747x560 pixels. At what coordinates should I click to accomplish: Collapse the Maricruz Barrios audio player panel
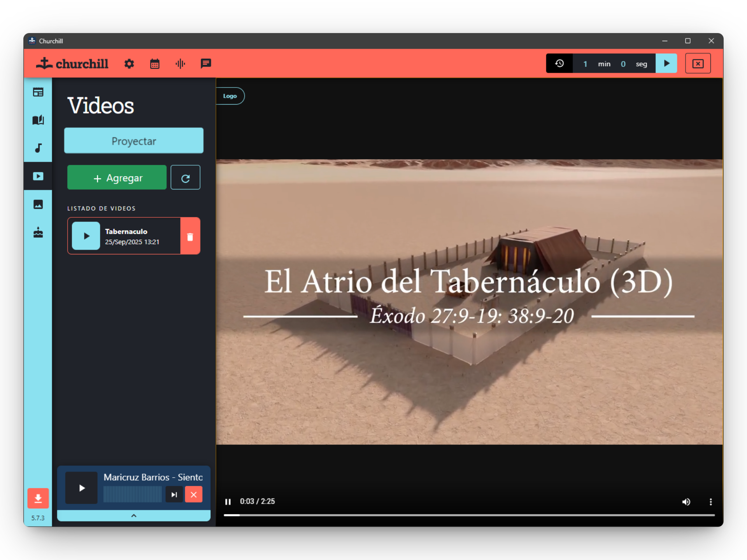[133, 516]
